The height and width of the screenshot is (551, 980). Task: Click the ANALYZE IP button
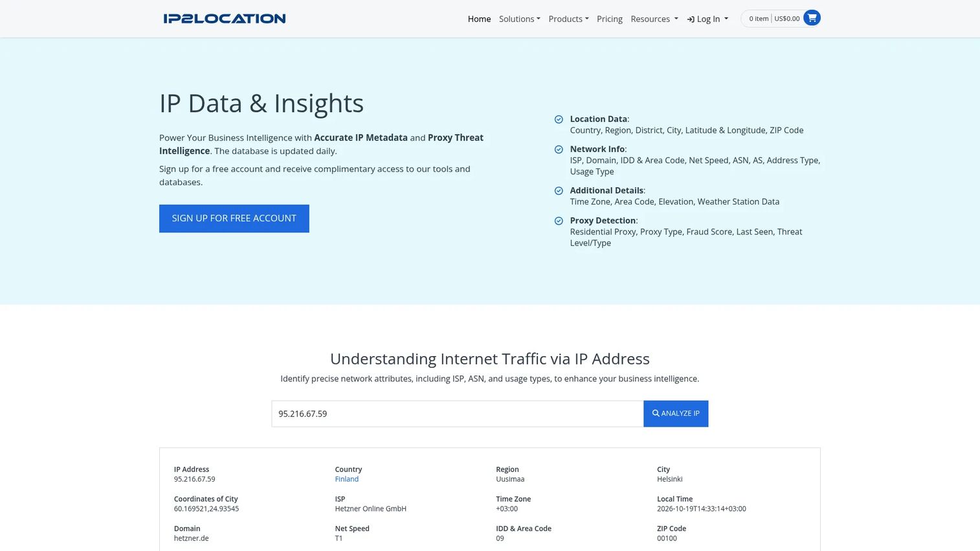tap(676, 414)
